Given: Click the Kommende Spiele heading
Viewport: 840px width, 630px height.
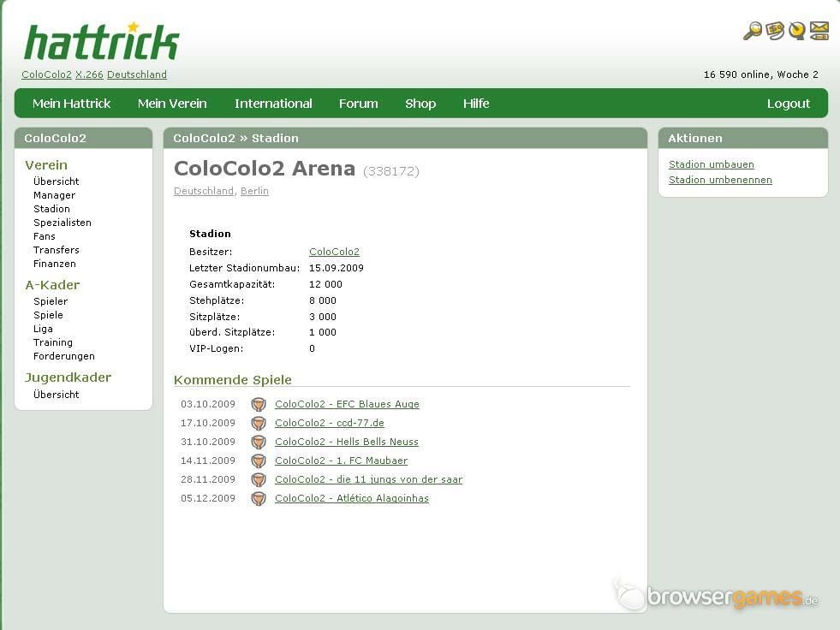Looking at the screenshot, I should click(233, 380).
